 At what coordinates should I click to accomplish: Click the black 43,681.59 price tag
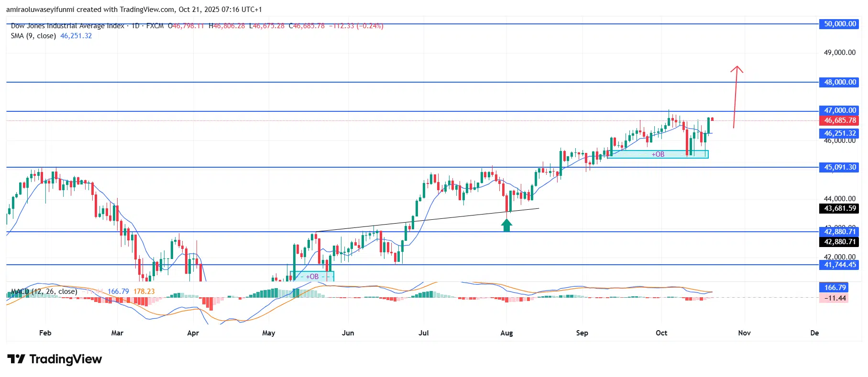[840, 208]
